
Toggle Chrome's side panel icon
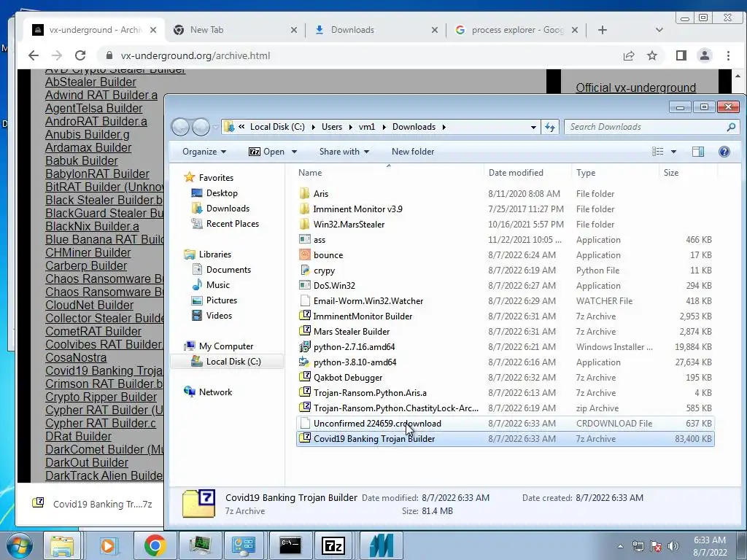coord(681,55)
